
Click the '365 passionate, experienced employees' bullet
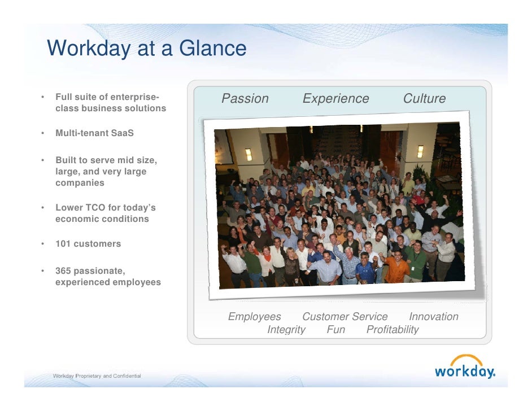pos(108,277)
